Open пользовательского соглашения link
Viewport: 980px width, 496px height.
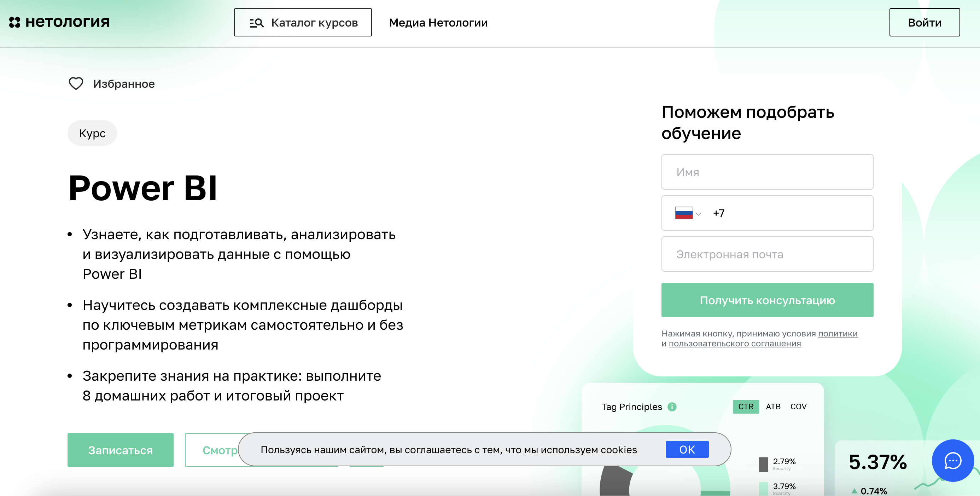click(x=735, y=344)
